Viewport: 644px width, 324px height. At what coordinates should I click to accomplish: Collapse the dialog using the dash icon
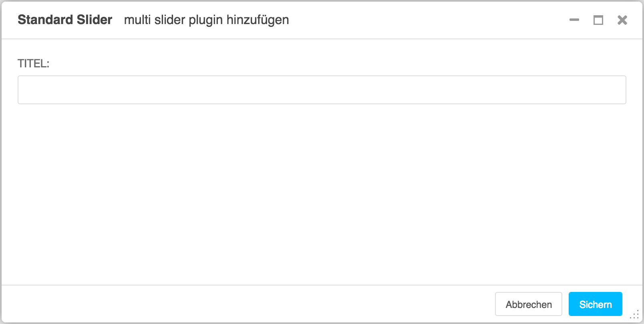[x=574, y=20]
